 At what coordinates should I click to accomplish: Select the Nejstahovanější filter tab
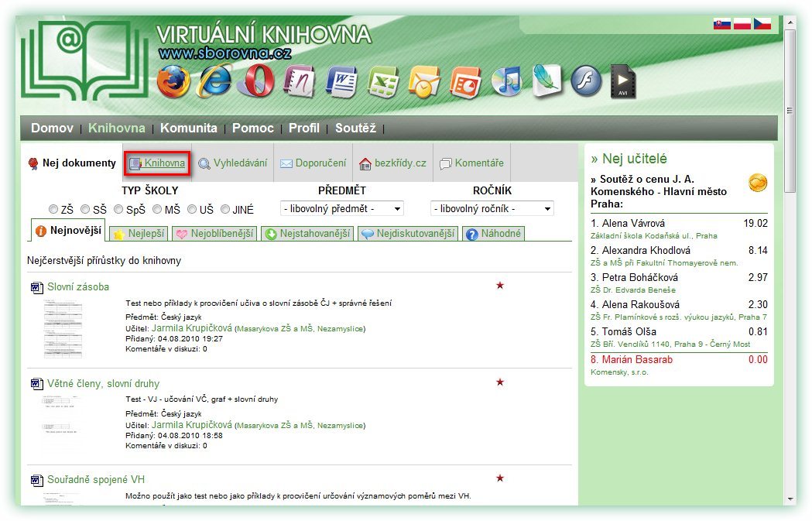coord(308,234)
